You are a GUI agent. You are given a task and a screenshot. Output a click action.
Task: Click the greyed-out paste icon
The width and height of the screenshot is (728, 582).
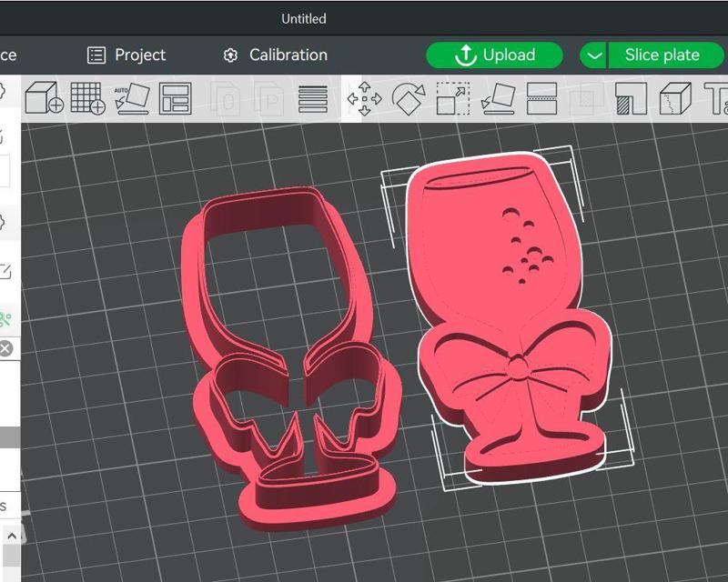(268, 98)
